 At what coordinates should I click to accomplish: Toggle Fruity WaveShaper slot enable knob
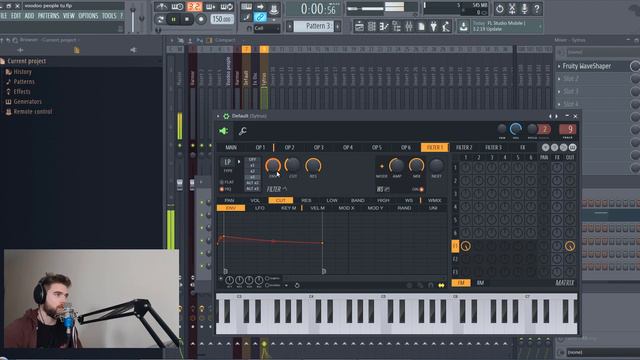(635, 66)
